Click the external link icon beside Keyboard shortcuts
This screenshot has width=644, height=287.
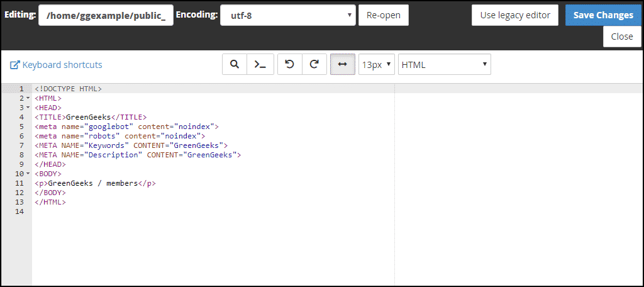[x=15, y=65]
